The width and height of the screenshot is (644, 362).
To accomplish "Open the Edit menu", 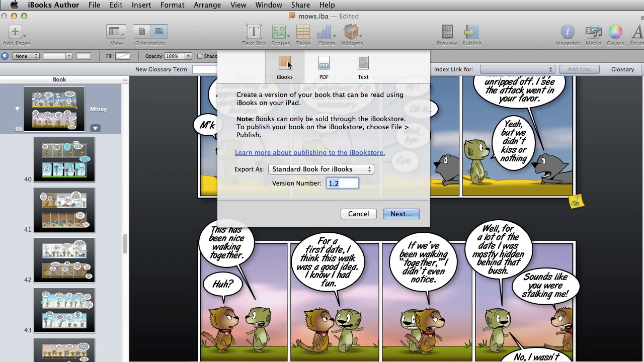I will (116, 5).
